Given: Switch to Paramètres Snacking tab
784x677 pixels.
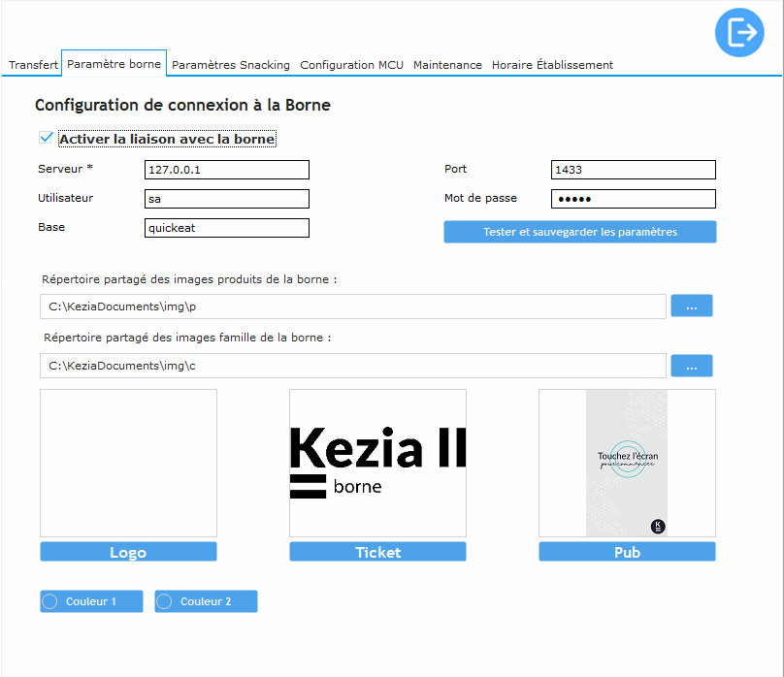Looking at the screenshot, I should coord(230,65).
